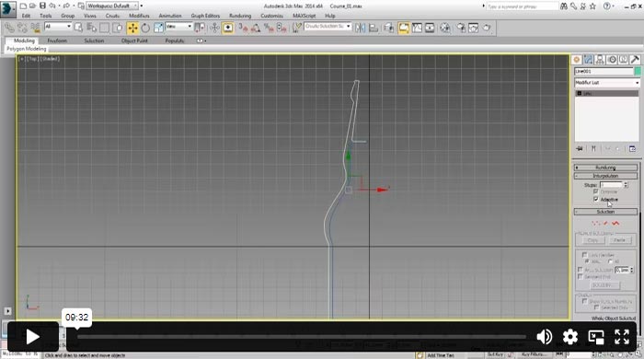Toggle Show Vertex Numbers checkbox
Screen dimensions: 644x359
585,301
